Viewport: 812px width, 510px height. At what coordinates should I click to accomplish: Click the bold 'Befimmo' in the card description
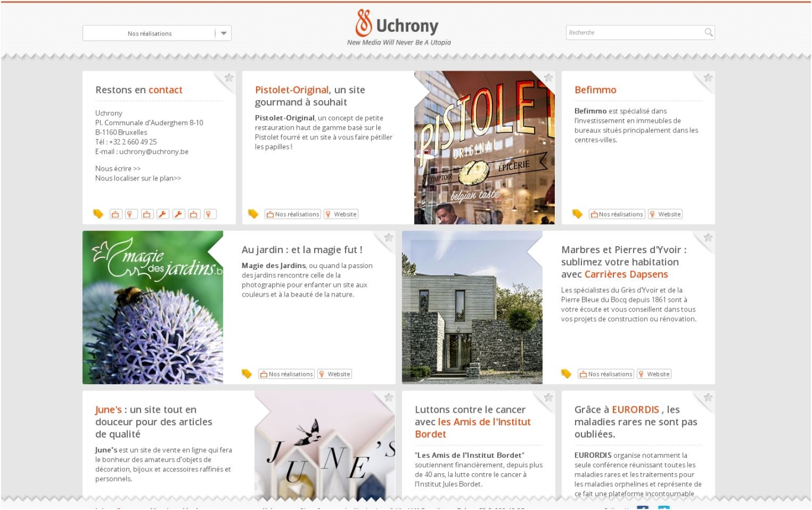pos(590,111)
